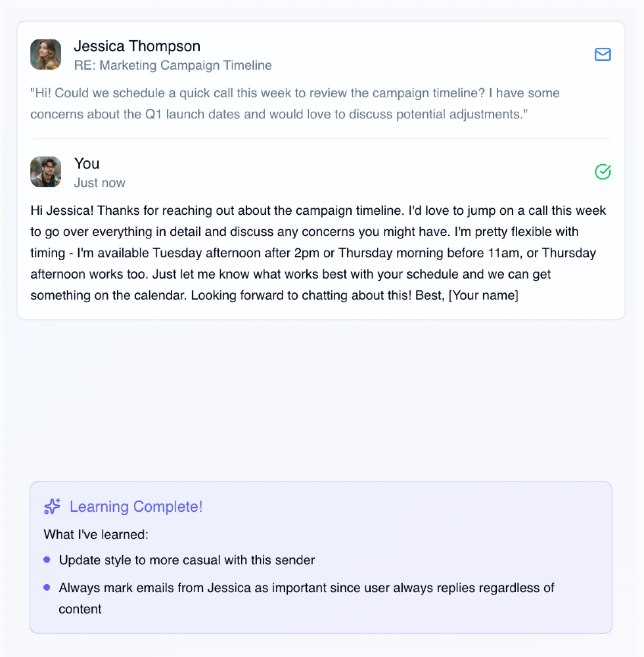Image resolution: width=644 pixels, height=657 pixels.
Task: Click the green reply-sent checkmark icon
Action: (603, 172)
